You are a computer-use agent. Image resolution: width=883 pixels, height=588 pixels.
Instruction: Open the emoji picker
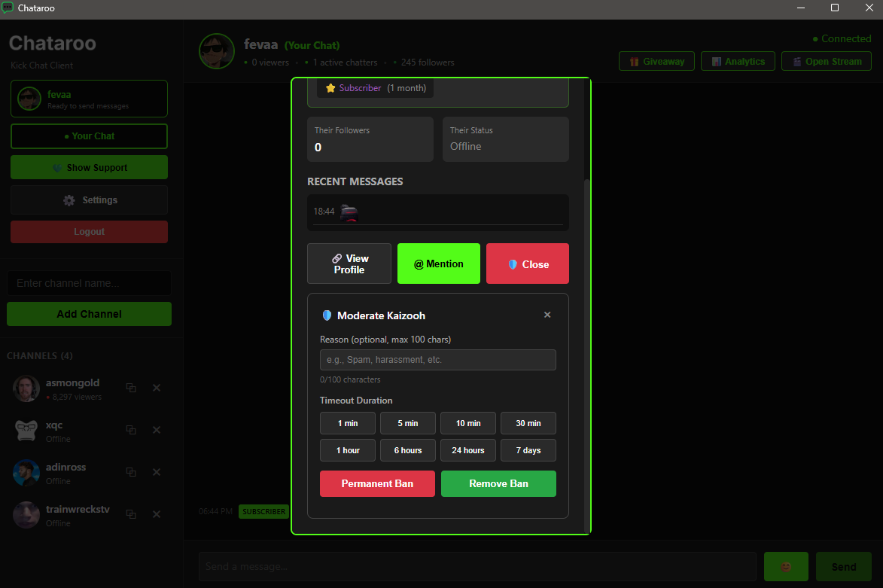[786, 566]
